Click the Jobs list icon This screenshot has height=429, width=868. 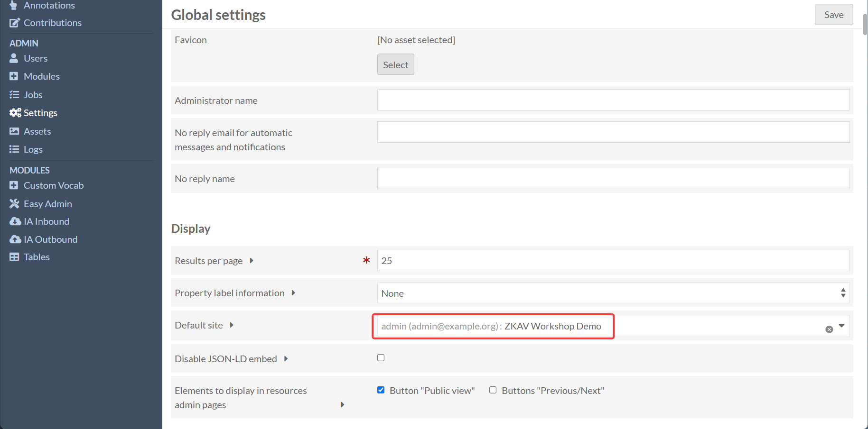pyautogui.click(x=14, y=95)
